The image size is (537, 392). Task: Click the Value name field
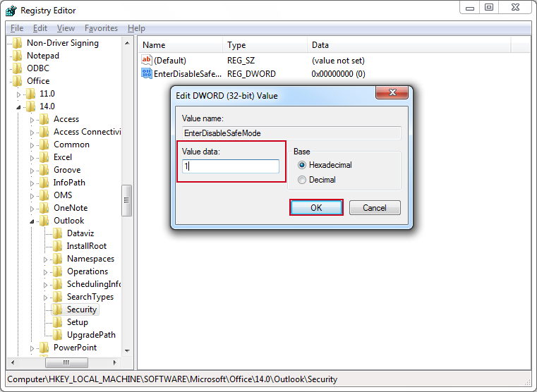(x=291, y=133)
